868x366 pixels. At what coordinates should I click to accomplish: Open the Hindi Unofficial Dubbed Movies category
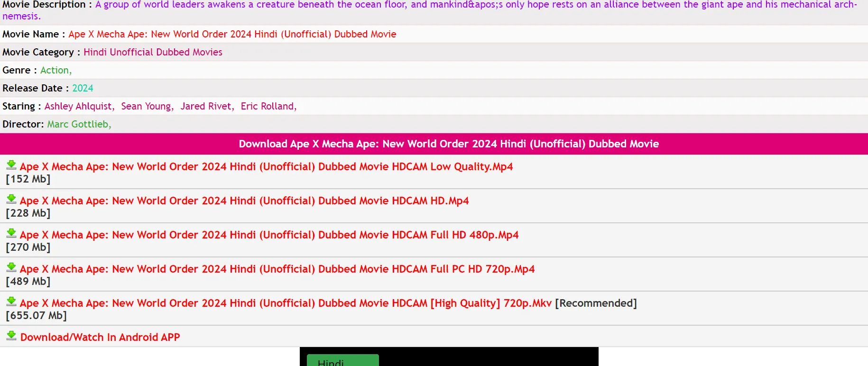[153, 52]
